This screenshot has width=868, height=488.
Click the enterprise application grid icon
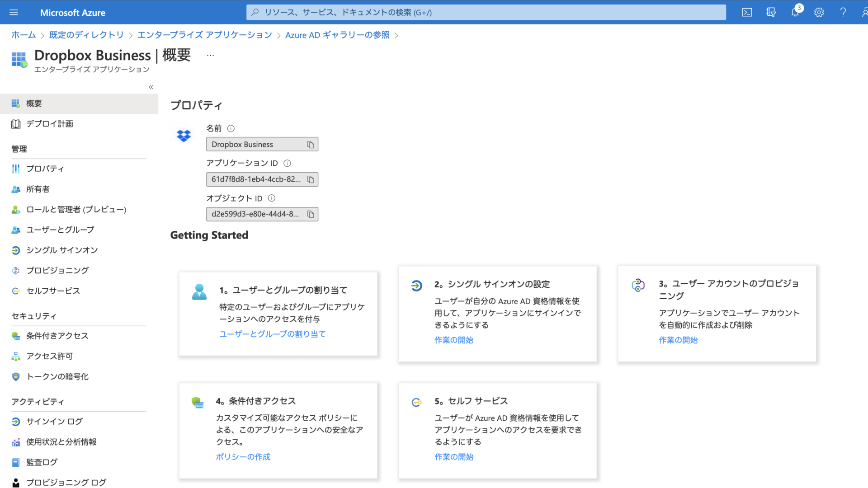[19, 60]
